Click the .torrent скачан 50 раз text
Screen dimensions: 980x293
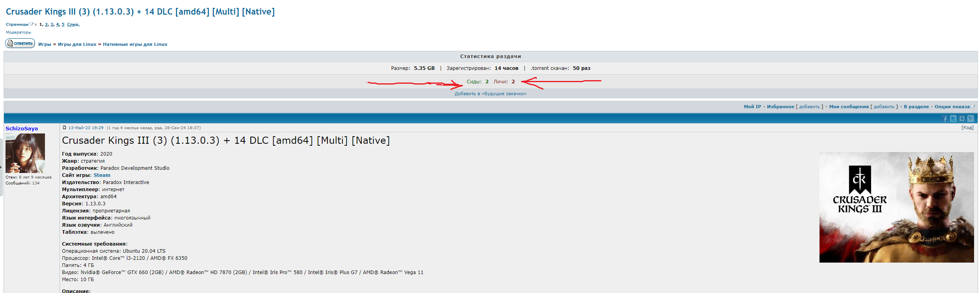click(x=560, y=68)
